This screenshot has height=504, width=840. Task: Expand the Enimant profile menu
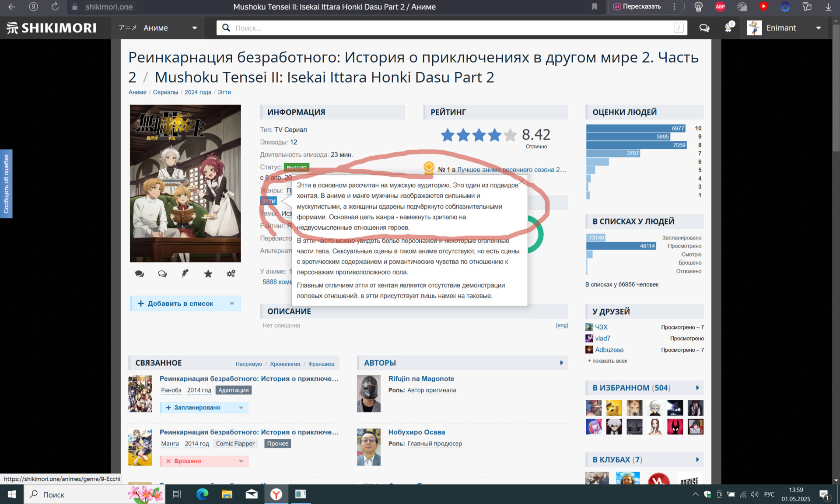click(818, 28)
